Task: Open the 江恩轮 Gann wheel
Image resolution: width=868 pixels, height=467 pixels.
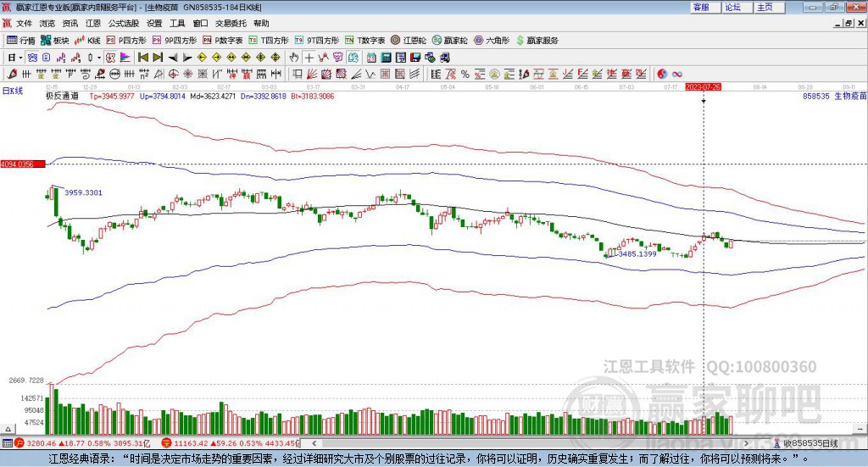Action: tap(409, 41)
